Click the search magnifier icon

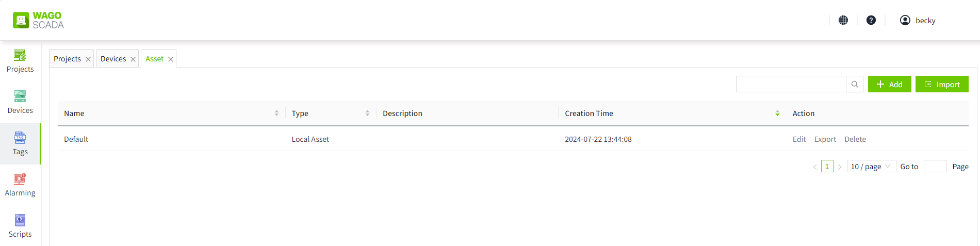pos(855,84)
